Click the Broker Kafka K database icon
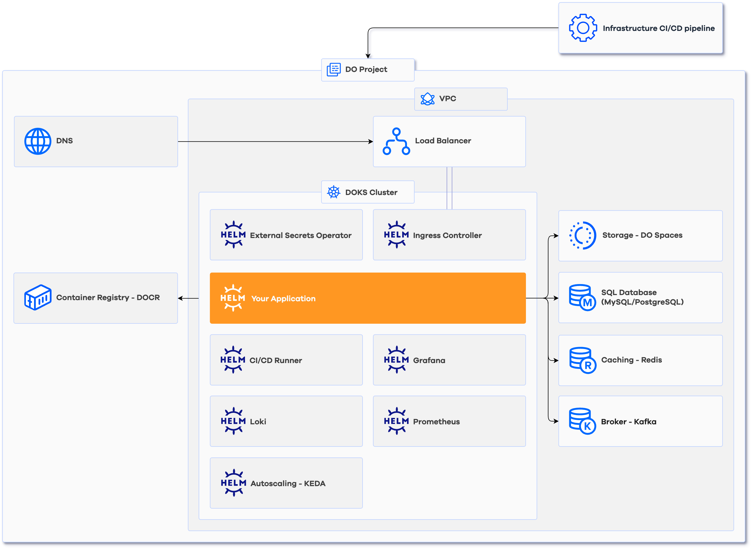 coord(582,421)
